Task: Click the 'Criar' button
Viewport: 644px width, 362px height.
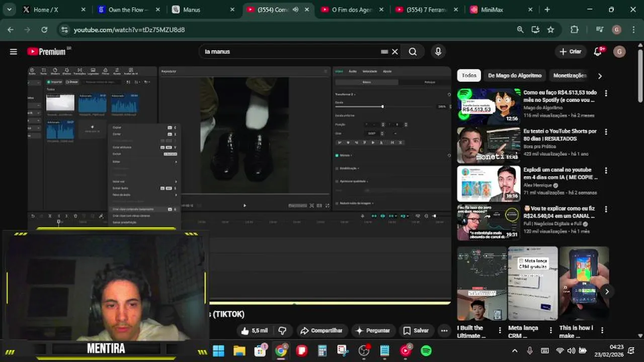Action: coord(571,51)
